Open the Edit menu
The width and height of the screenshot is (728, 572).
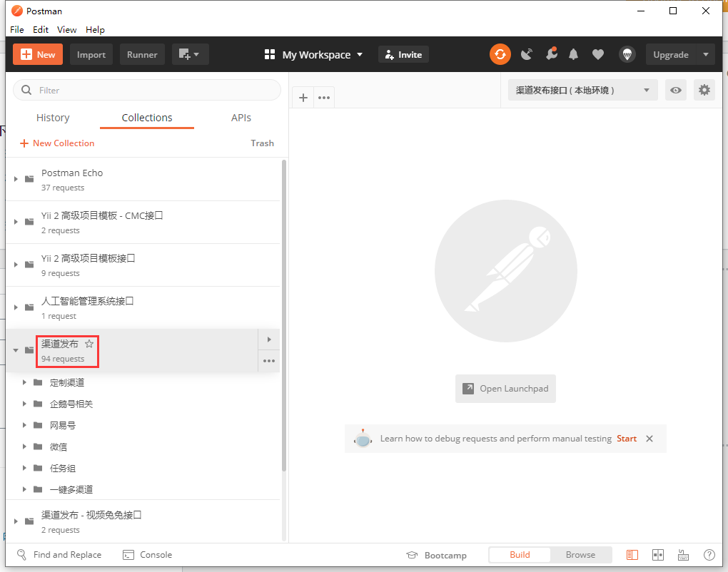click(41, 30)
